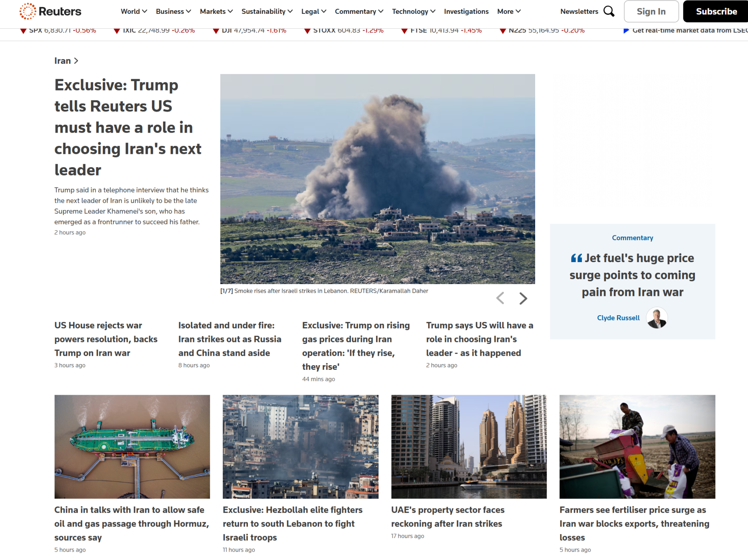
Task: Go to previous slideshow image arrow
Action: (x=500, y=298)
